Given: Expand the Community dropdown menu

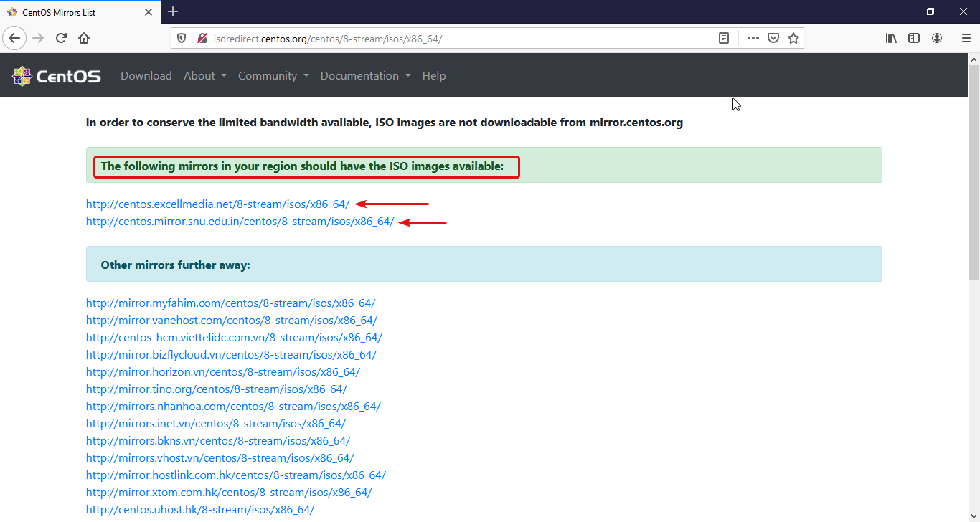Looking at the screenshot, I should click(x=273, y=75).
